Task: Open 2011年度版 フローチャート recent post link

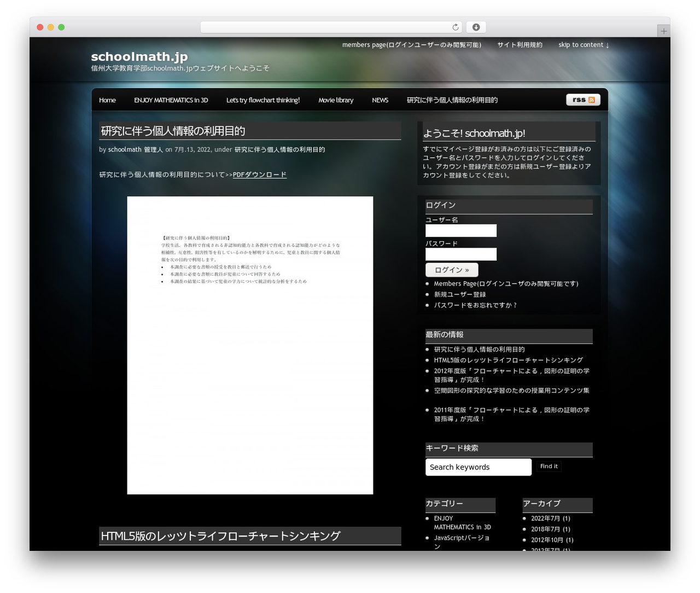Action: tap(512, 414)
